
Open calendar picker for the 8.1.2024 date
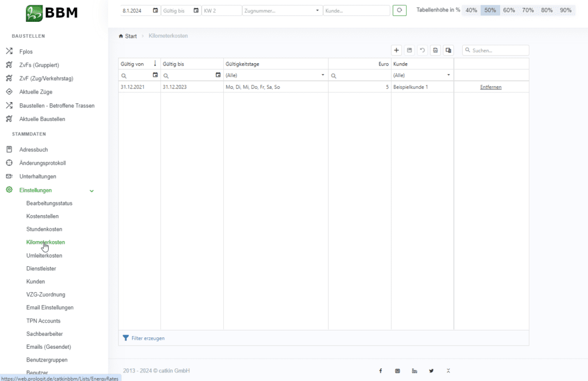pos(155,10)
